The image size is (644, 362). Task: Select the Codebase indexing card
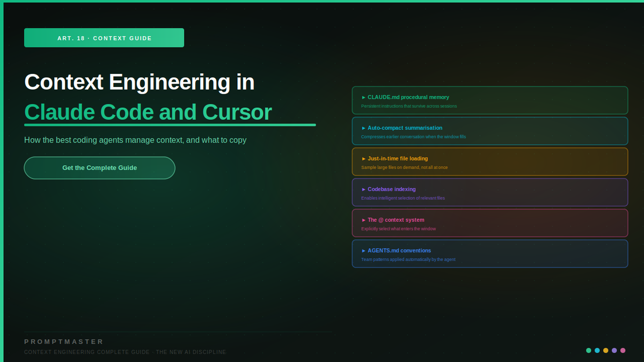coord(490,192)
